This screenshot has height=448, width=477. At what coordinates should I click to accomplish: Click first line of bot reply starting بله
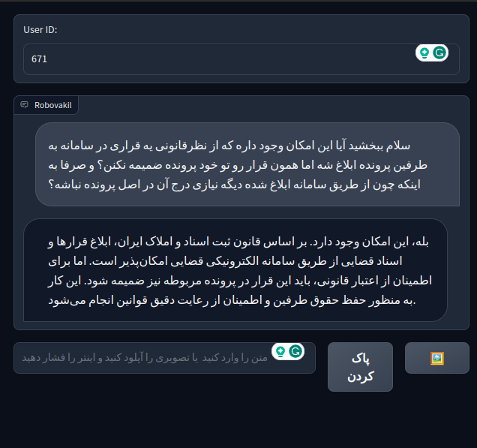tap(240, 243)
